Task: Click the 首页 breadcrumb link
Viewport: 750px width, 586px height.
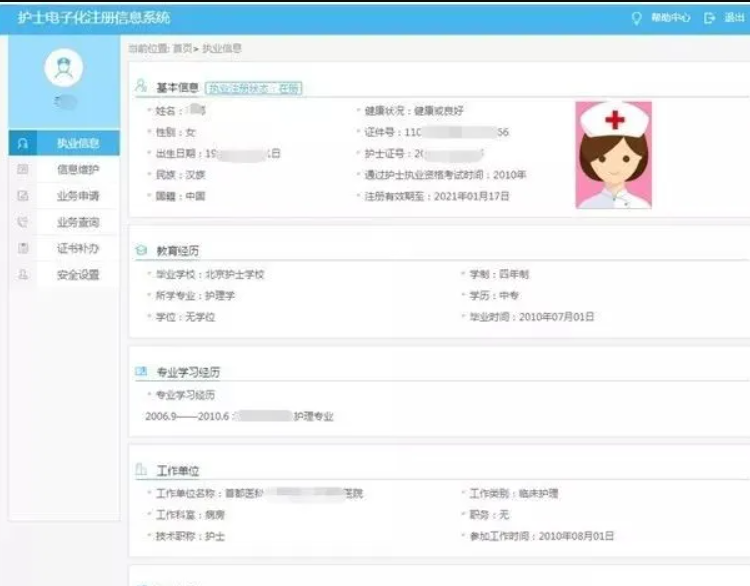Action: (x=183, y=48)
